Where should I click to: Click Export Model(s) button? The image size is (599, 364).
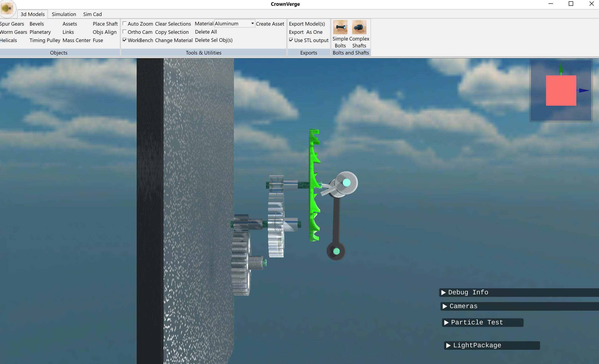(307, 24)
